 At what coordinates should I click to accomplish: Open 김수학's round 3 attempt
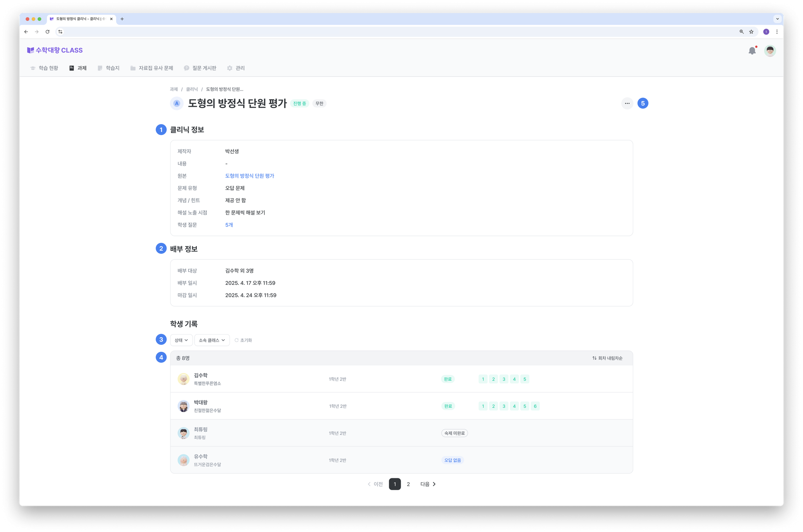(x=504, y=379)
